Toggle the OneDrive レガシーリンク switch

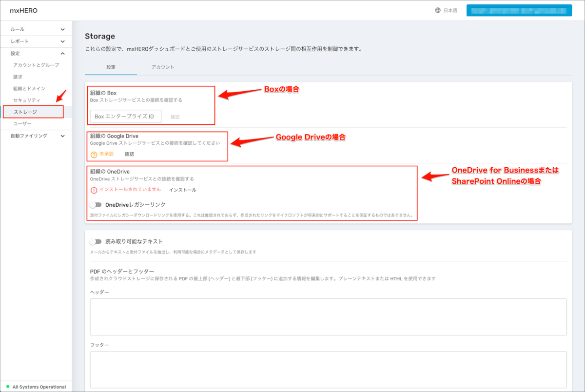pyautogui.click(x=96, y=205)
